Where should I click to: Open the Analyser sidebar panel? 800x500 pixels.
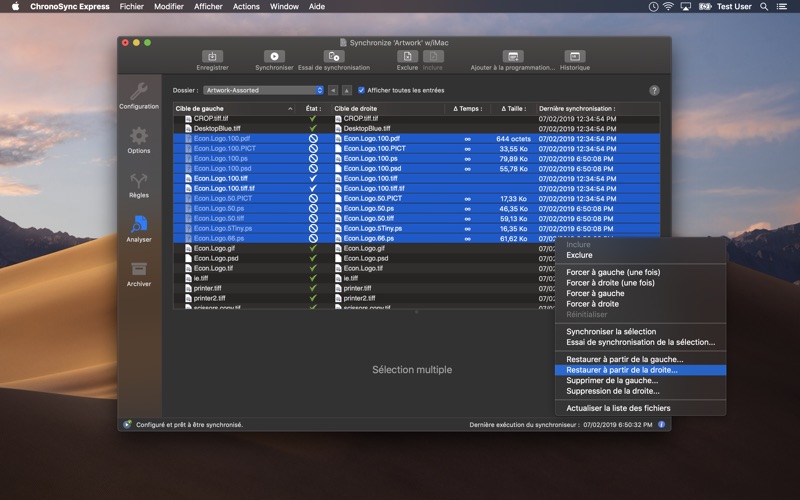tap(139, 229)
